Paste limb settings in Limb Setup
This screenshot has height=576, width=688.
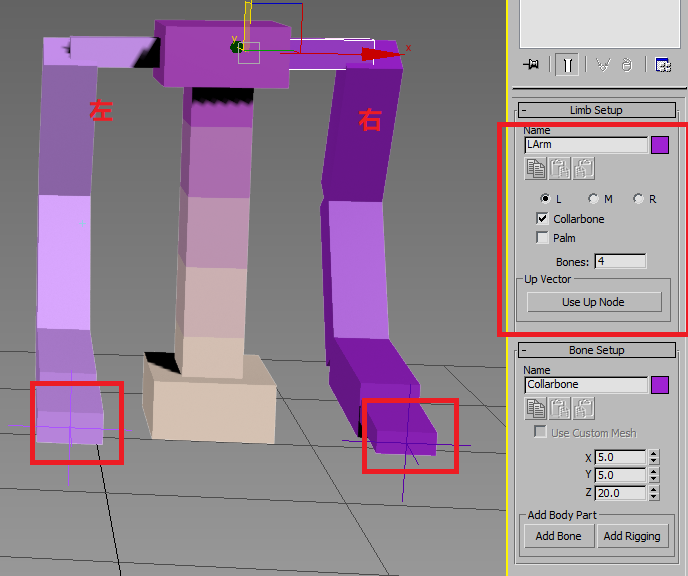tap(560, 168)
